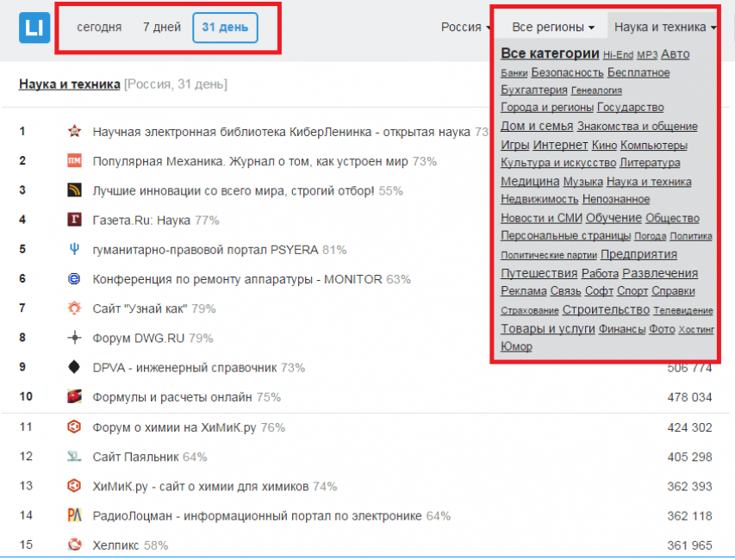
Task: Click the MONITOR conference browser favicon
Action: click(x=74, y=279)
